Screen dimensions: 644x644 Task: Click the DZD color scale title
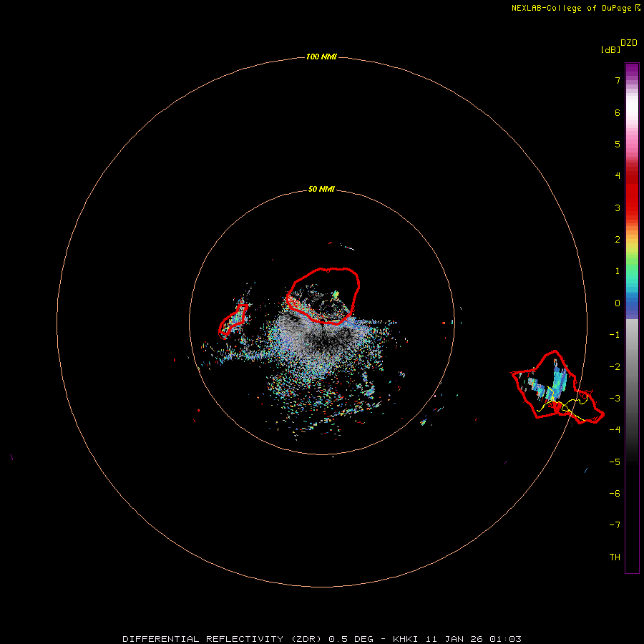628,43
